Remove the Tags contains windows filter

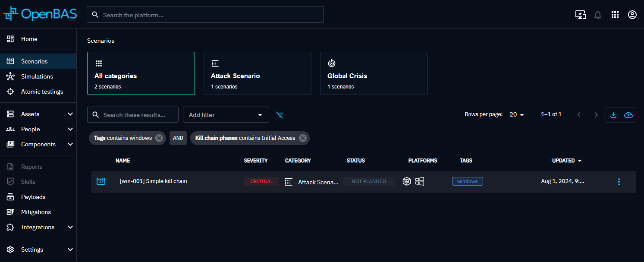[x=159, y=138]
